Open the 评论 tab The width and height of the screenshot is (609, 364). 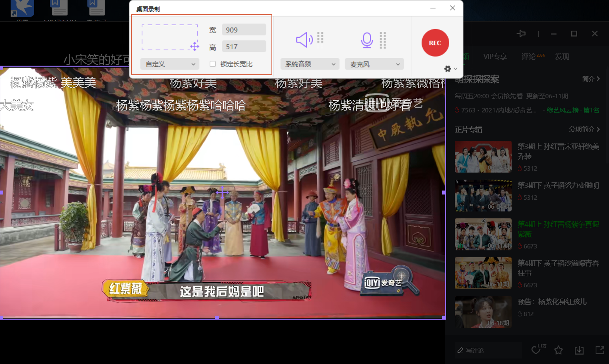pyautogui.click(x=528, y=57)
